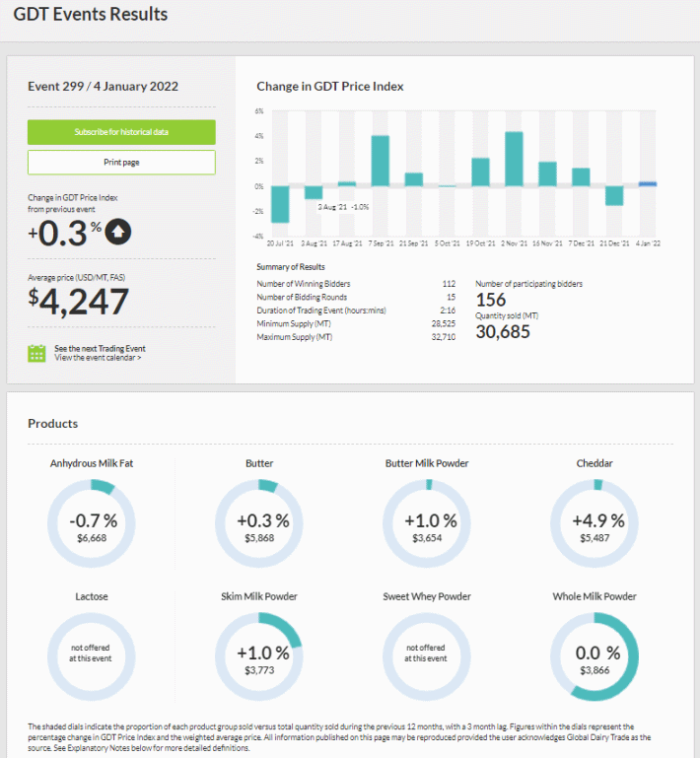This screenshot has height=758, width=700.
Task: Click the See the next Trading Event text
Action: (100, 349)
